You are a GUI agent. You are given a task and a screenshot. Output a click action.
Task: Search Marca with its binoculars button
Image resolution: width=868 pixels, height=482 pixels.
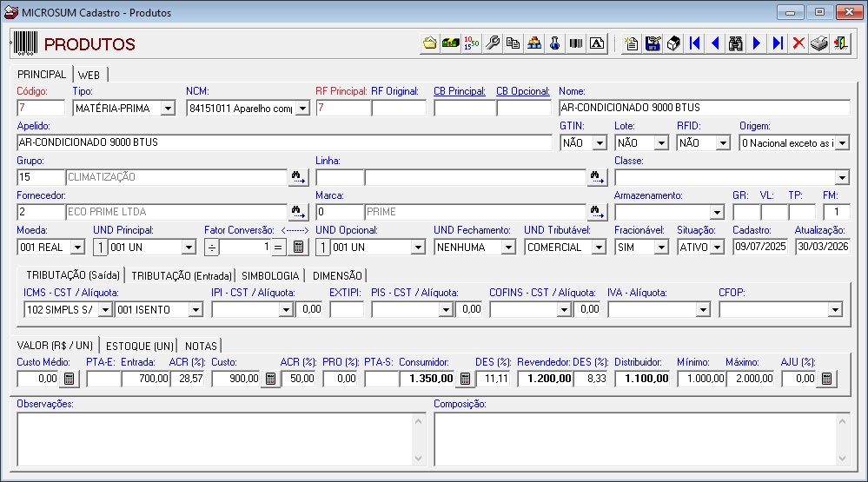[x=597, y=212]
